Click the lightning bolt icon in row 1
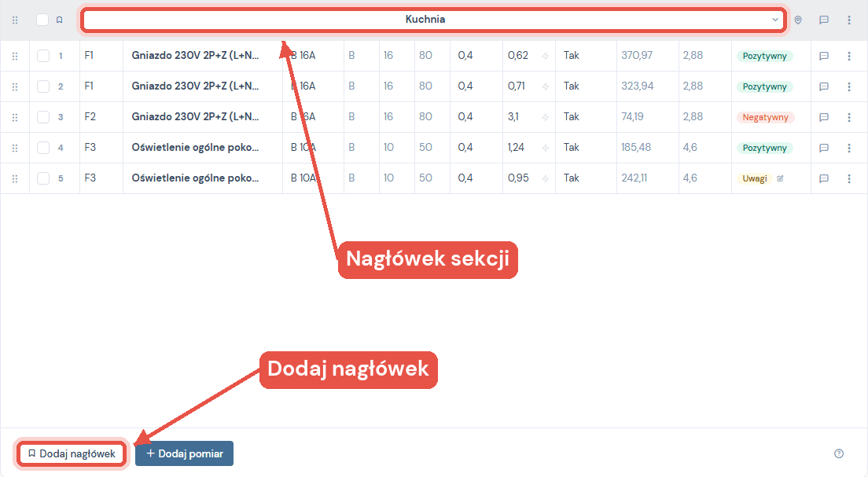 (x=546, y=56)
